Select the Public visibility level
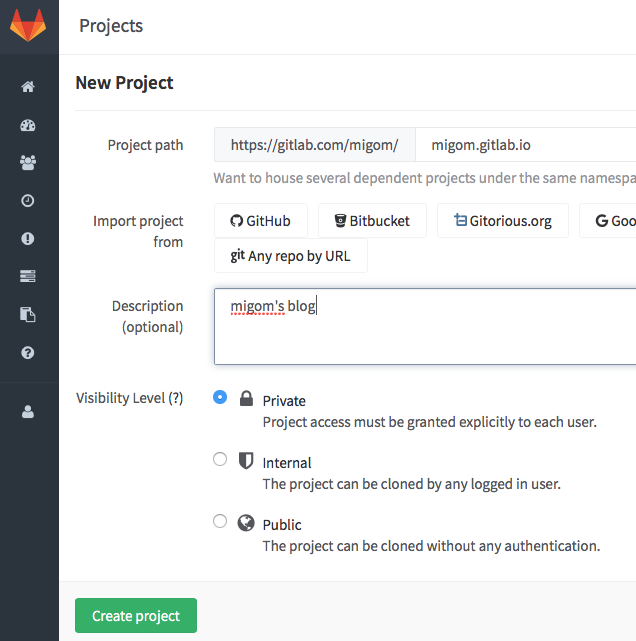636x641 pixels. click(220, 522)
